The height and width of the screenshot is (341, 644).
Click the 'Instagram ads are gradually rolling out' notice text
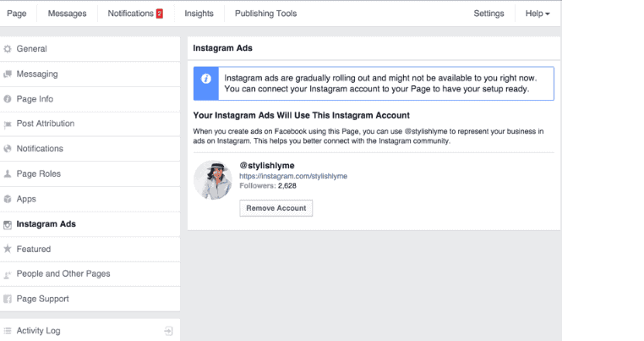pos(380,84)
